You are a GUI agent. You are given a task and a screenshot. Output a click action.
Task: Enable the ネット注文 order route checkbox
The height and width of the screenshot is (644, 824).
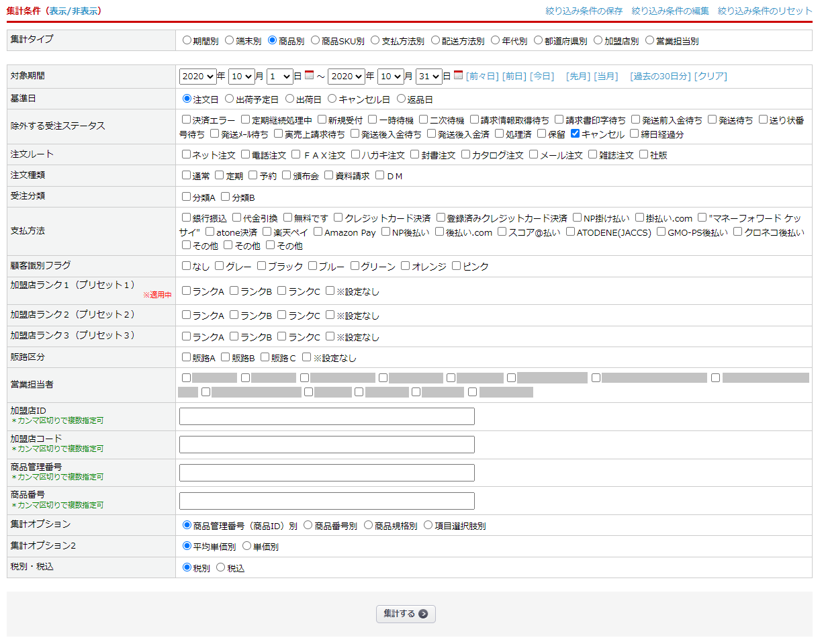click(x=187, y=154)
